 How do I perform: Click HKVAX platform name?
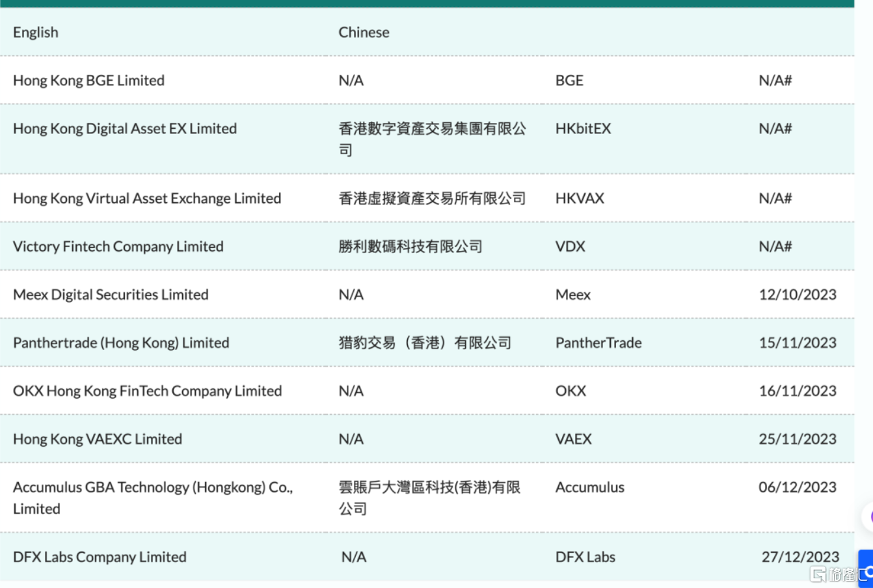[x=580, y=198]
